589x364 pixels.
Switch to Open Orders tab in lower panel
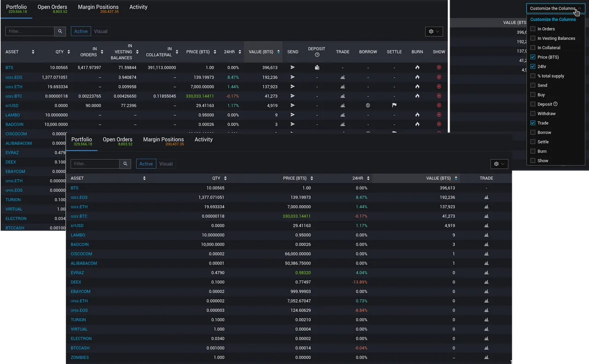(118, 141)
